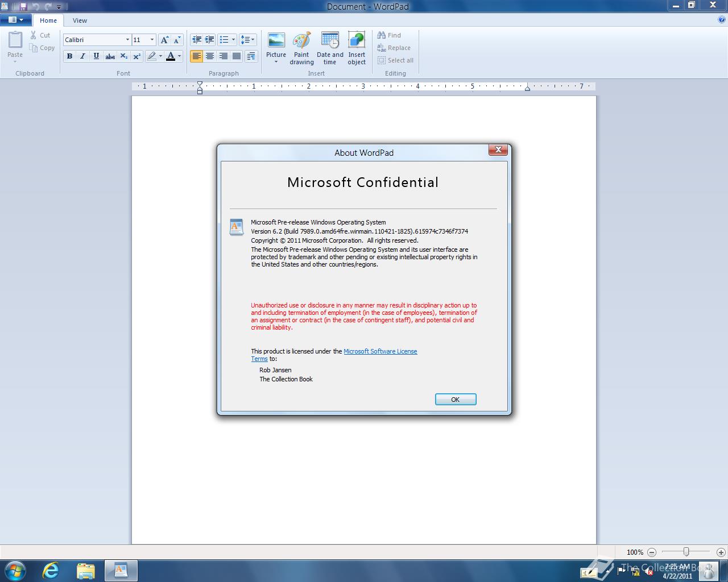Click the right indent ruler marker

(527, 88)
